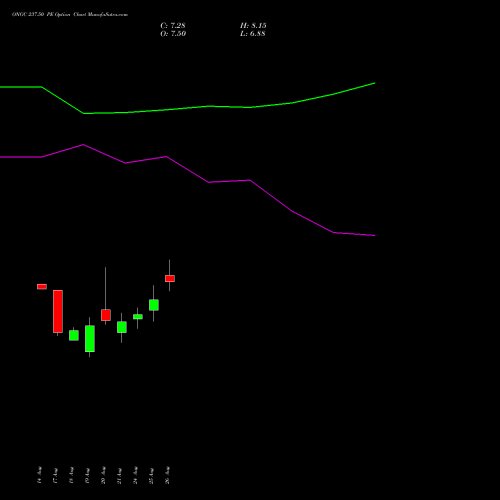Select the tall red 17 Aug candlestick
Screen dimensions: 500x500
tap(58, 311)
